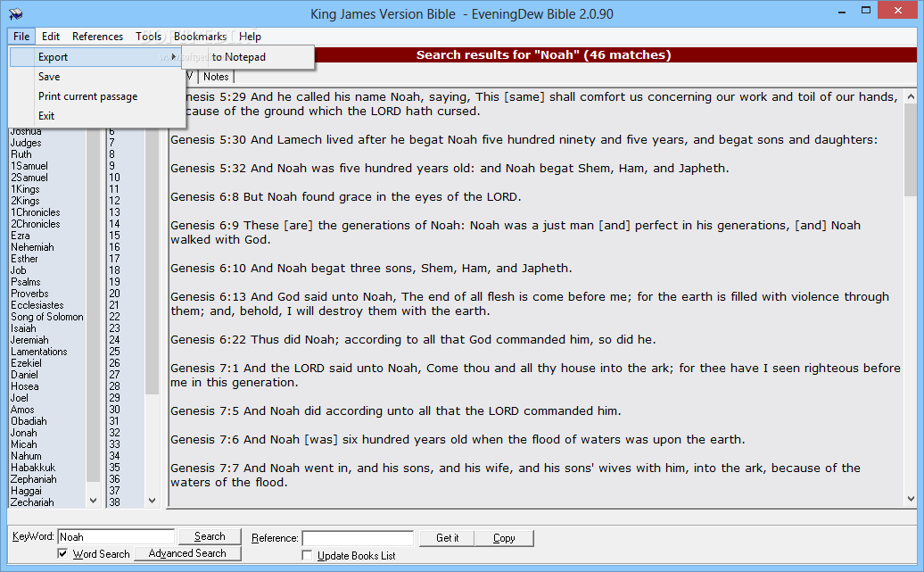Viewport: 924px width, 572px height.
Task: Select Jeremiah in the books list
Action: click(29, 340)
